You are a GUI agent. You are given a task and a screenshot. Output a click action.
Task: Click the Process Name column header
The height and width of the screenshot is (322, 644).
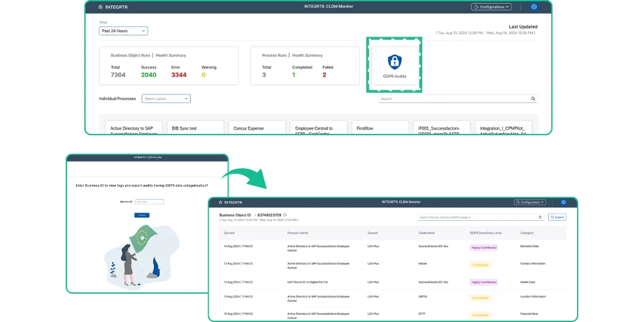[x=298, y=233]
